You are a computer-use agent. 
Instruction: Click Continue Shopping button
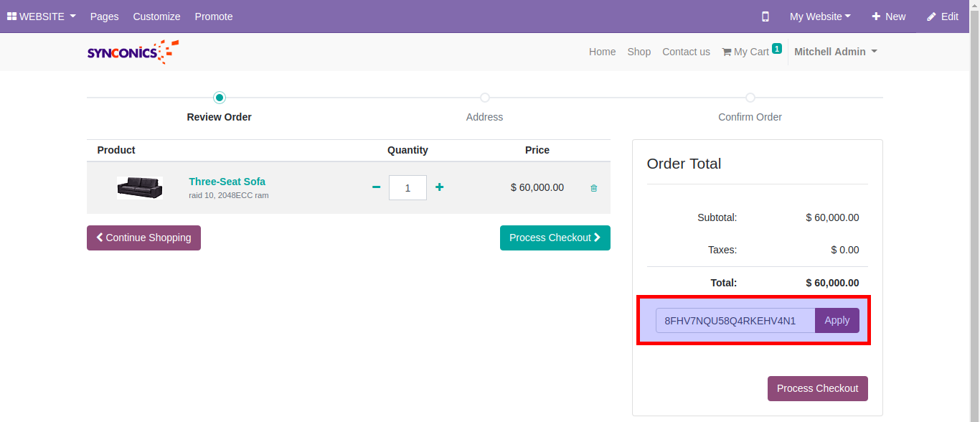click(x=143, y=238)
